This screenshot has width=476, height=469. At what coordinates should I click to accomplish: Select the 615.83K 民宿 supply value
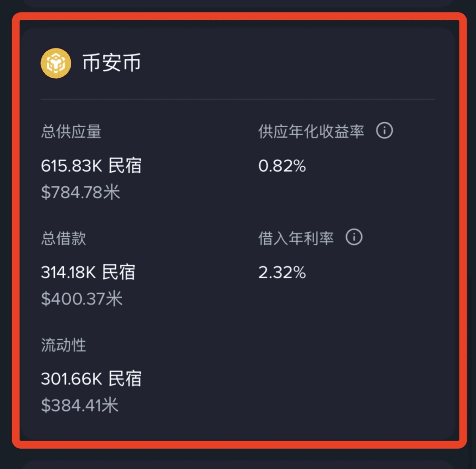(91, 166)
